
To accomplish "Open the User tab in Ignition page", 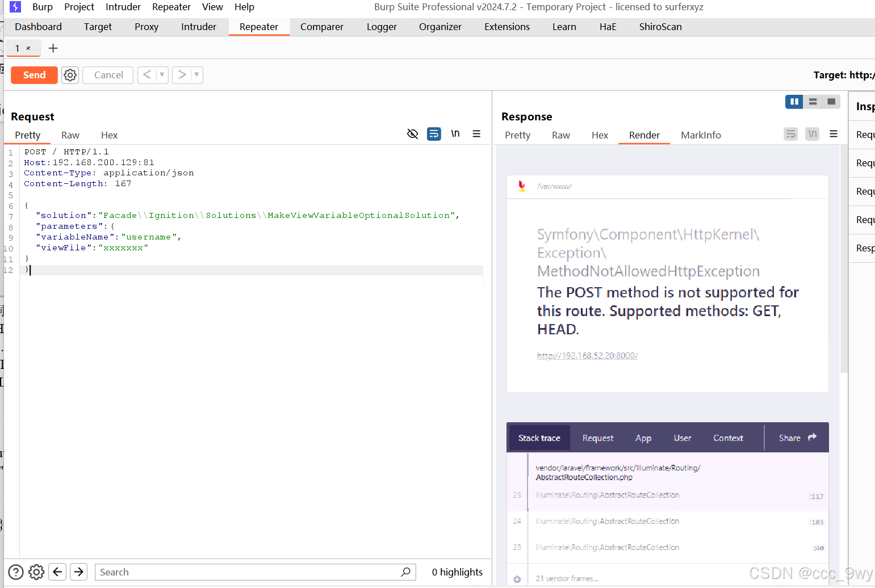I will (683, 438).
